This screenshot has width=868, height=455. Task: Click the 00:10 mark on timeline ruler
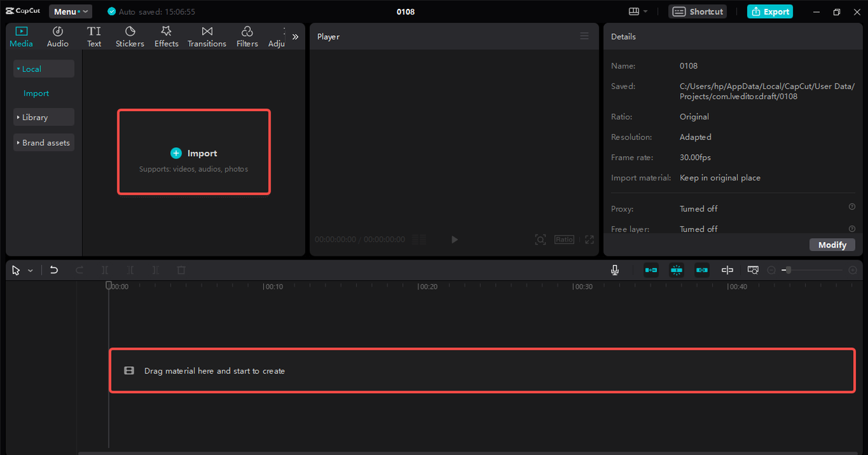(273, 287)
